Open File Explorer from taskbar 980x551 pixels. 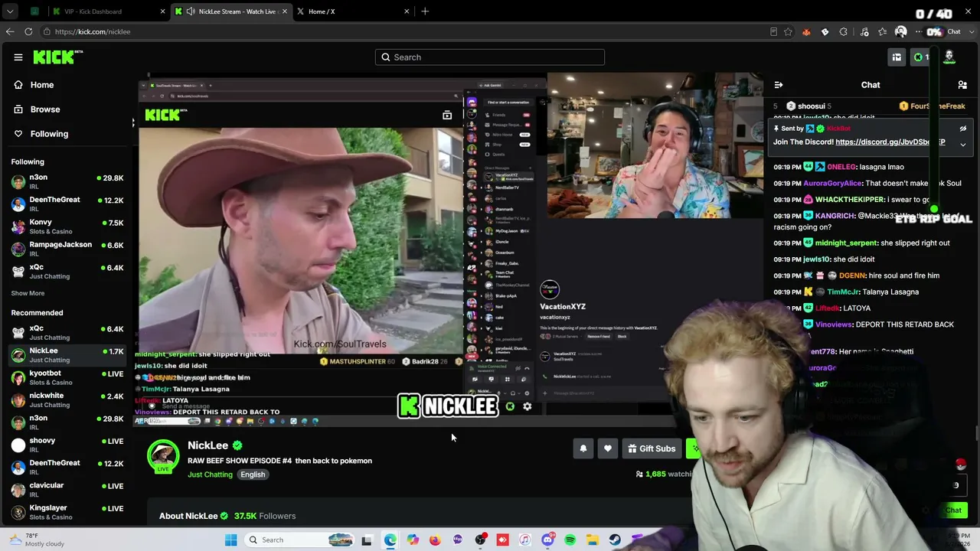click(593, 540)
